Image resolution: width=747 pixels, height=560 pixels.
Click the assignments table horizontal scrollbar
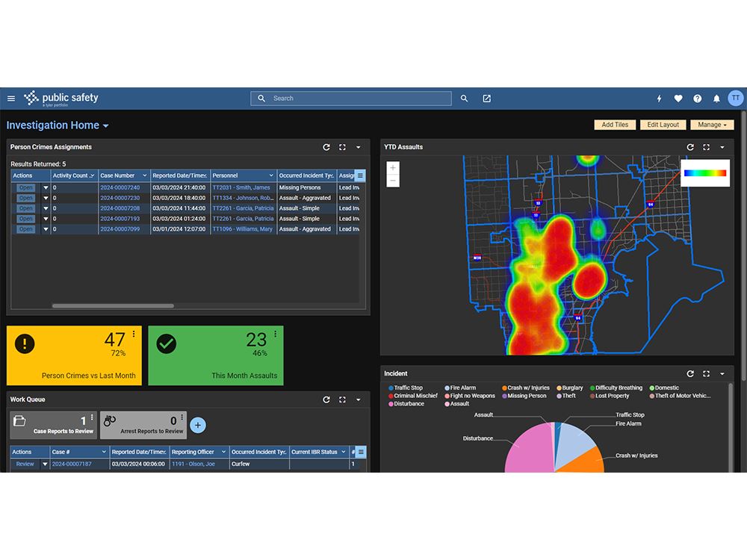click(113, 305)
